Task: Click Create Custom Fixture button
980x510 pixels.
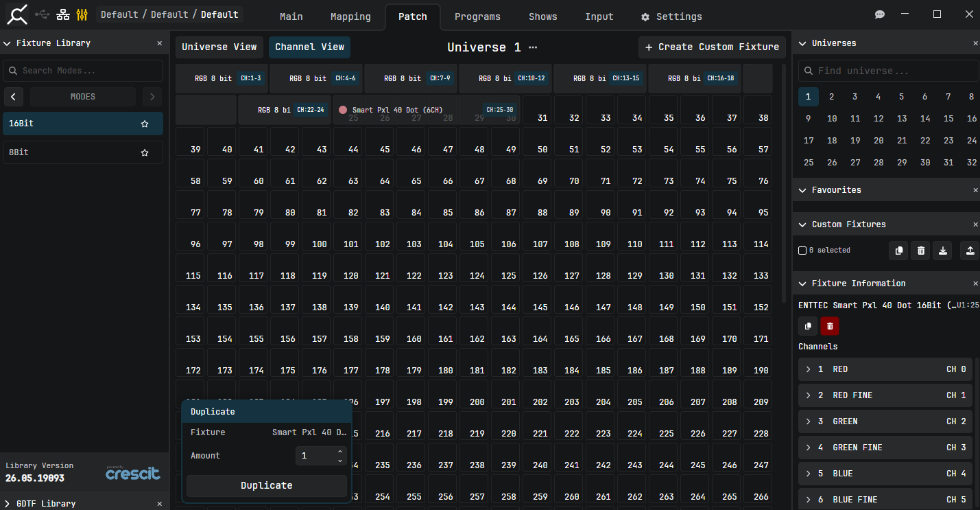Action: 712,47
